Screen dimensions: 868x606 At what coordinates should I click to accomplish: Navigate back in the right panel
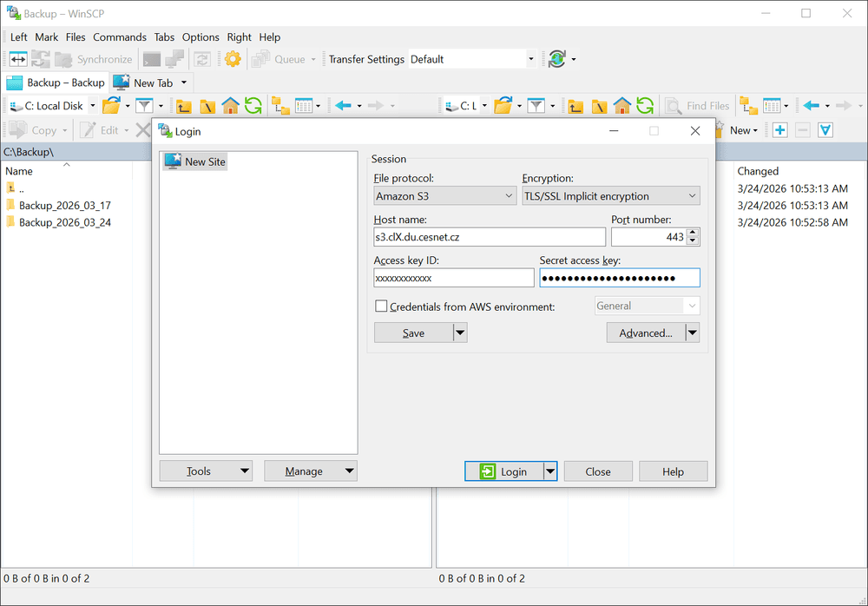point(812,105)
